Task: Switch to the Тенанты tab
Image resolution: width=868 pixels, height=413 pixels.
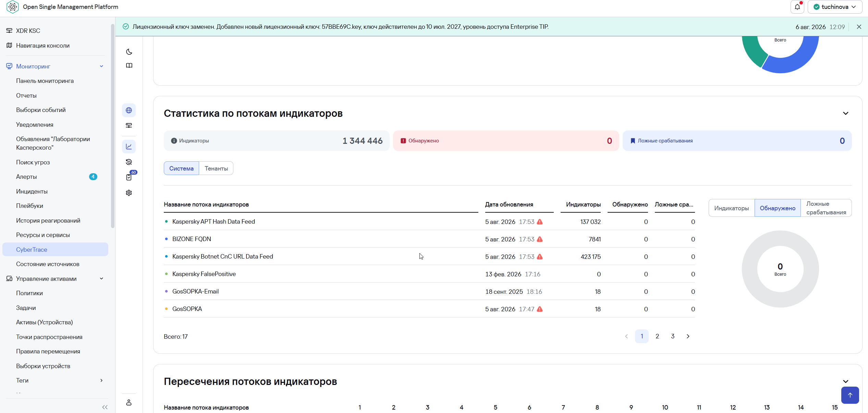Action: coord(216,168)
